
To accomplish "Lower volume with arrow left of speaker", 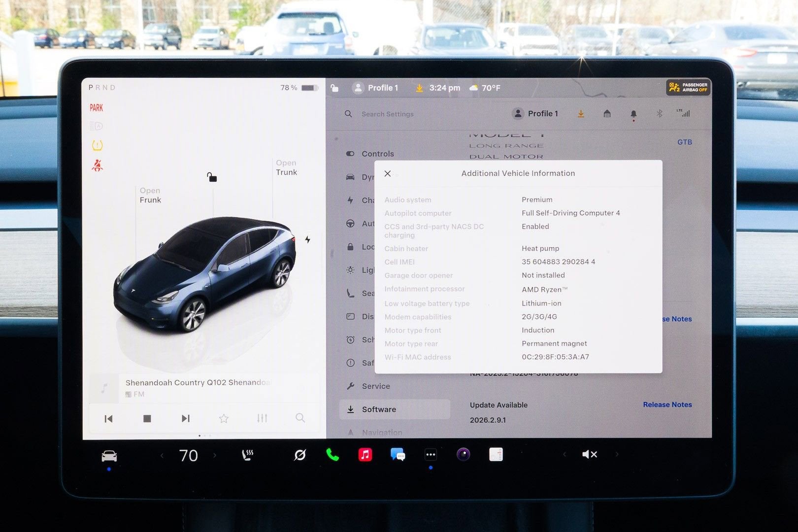I will 565,454.
